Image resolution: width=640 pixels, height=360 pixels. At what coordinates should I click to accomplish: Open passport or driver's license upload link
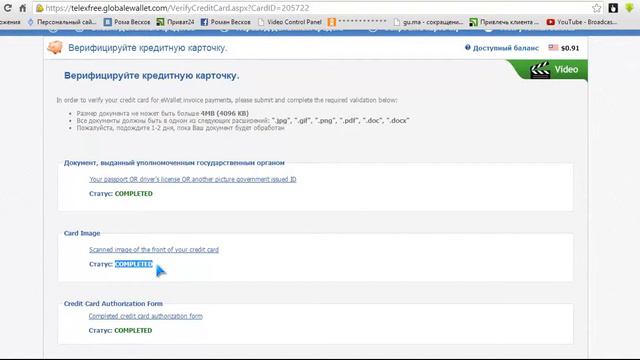[x=193, y=179]
